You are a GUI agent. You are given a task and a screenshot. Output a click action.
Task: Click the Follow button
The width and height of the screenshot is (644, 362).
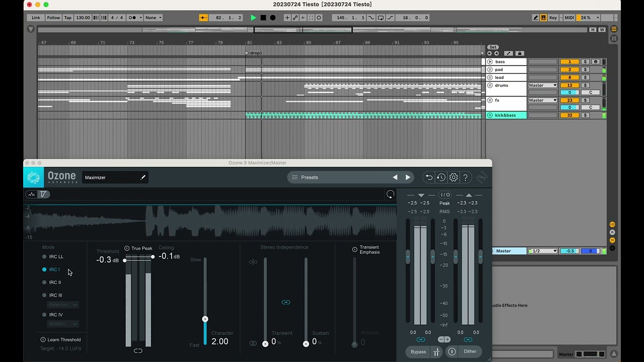(x=53, y=18)
